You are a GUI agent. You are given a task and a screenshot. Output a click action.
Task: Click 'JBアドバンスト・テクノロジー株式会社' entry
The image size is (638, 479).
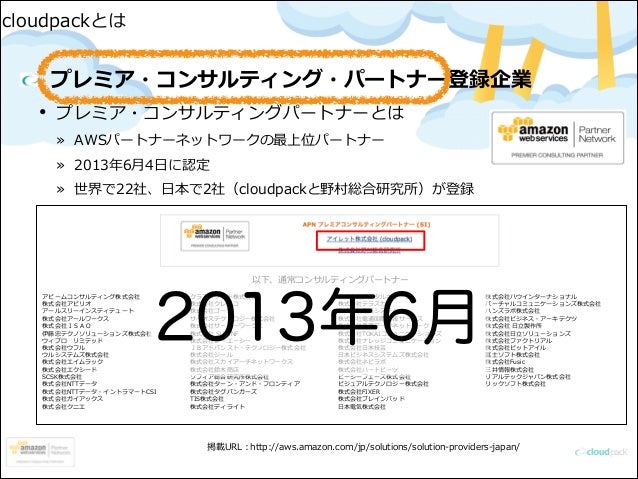(x=248, y=348)
